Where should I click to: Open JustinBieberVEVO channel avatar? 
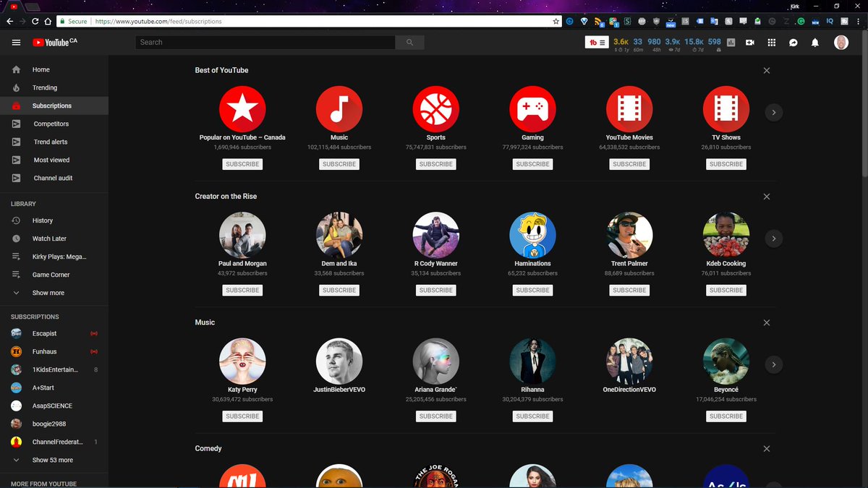coord(339,361)
